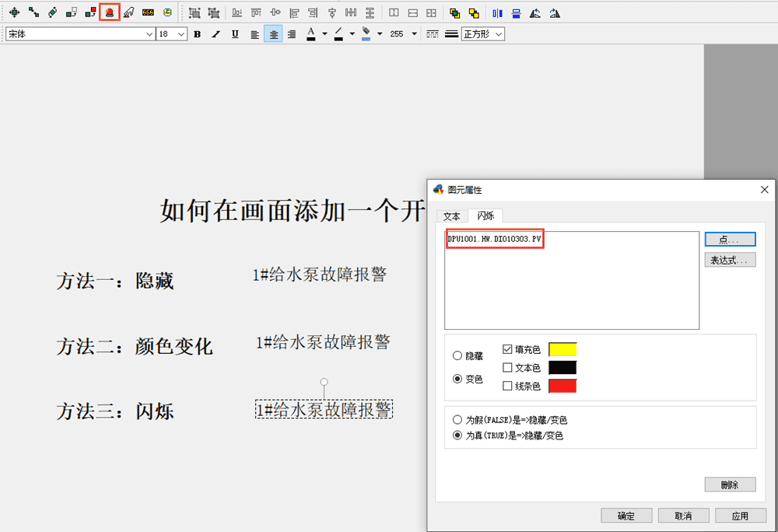Select the 变色 radio option
The height and width of the screenshot is (532, 778).
pyautogui.click(x=457, y=379)
